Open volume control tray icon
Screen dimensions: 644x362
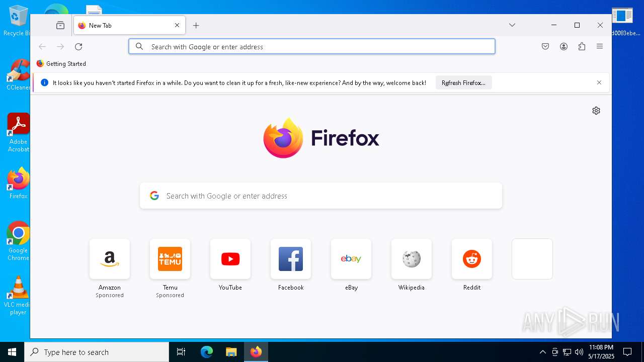579,352
